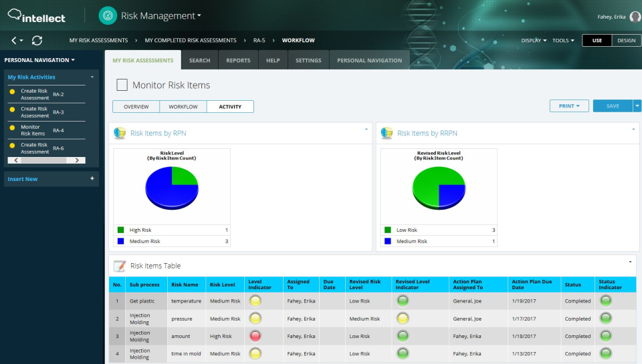This screenshot has height=364, width=642.
Task: Click the red level indicator for amount
Action: (255, 336)
